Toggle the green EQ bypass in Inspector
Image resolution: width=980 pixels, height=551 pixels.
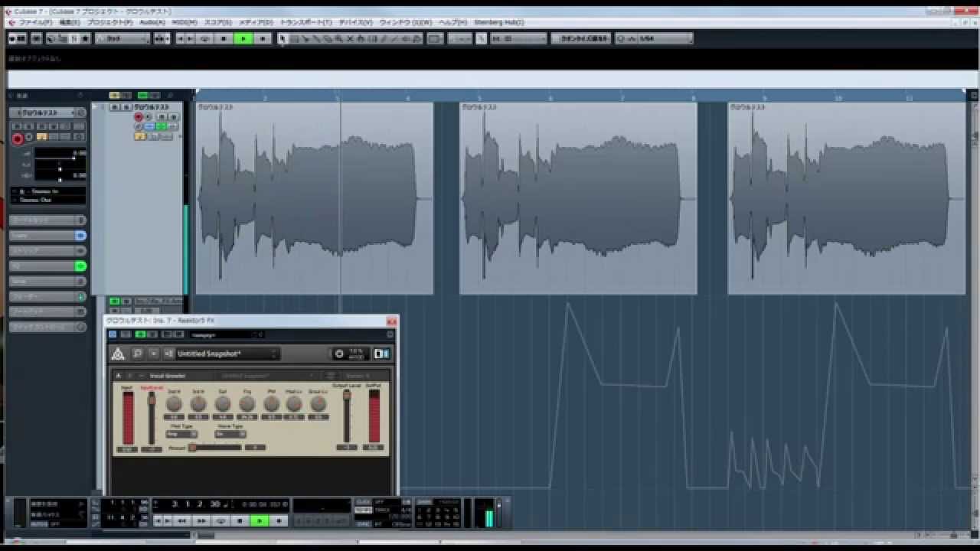tap(80, 266)
